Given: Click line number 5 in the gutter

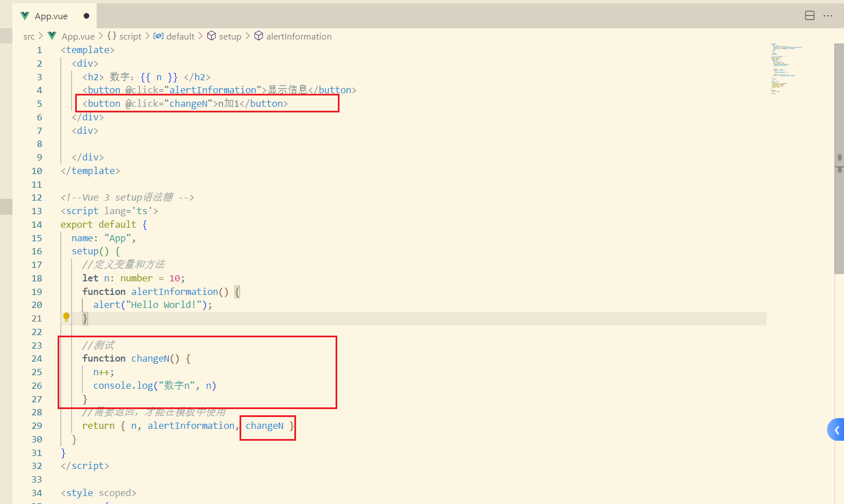Looking at the screenshot, I should tap(40, 104).
